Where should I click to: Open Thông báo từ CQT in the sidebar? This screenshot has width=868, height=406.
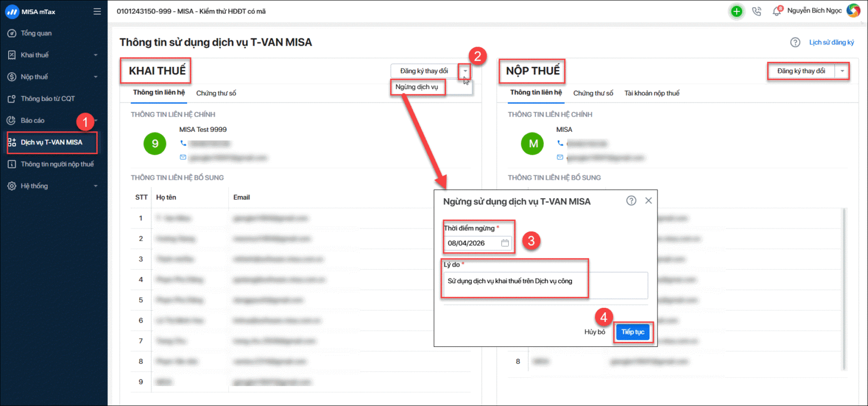pyautogui.click(x=48, y=99)
